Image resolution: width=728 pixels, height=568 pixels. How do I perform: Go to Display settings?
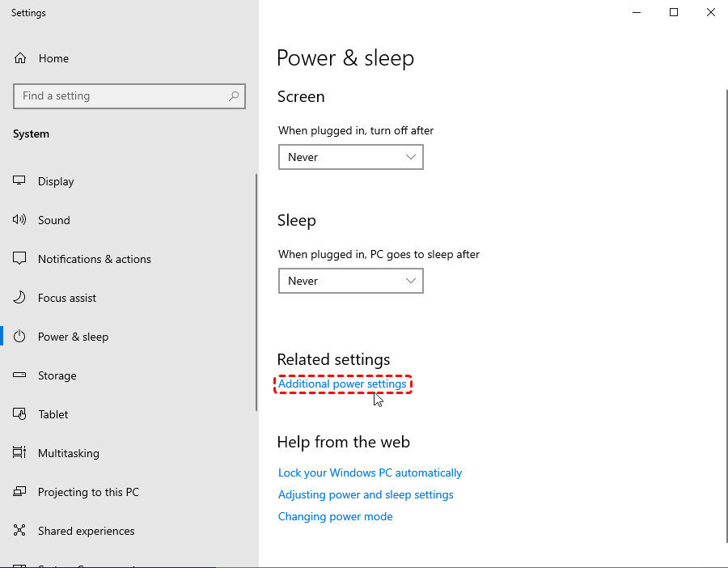[x=56, y=181]
